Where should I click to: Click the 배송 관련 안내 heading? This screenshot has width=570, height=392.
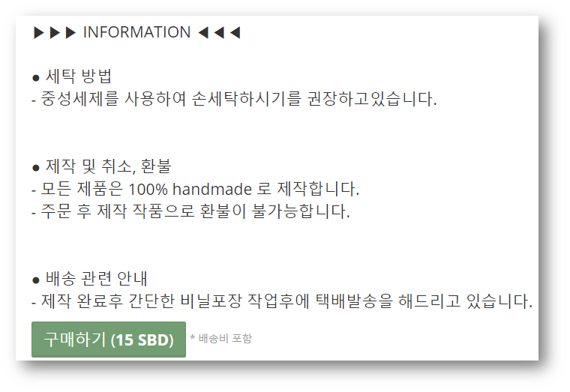pos(96,279)
